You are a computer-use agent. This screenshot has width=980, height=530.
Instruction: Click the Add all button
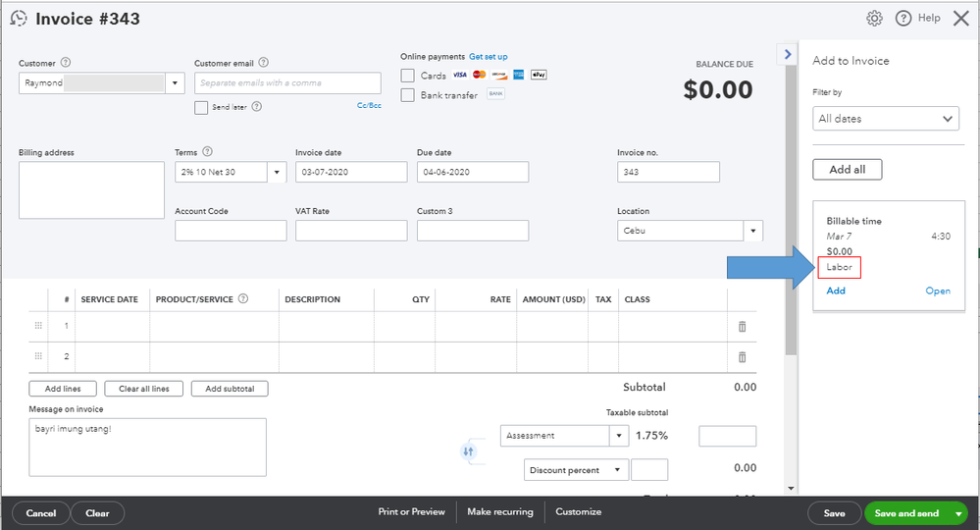coord(847,170)
